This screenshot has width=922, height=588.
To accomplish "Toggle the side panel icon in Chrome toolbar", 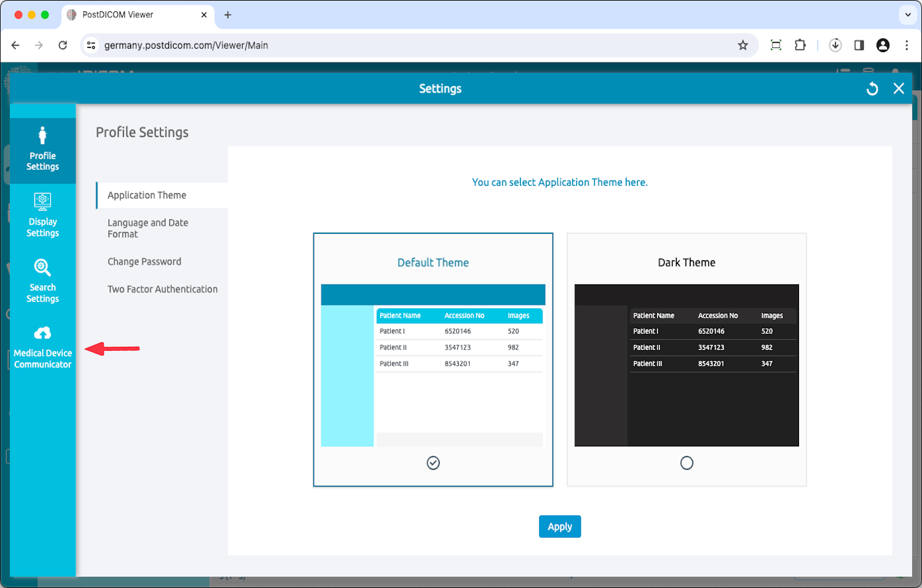I will (859, 45).
